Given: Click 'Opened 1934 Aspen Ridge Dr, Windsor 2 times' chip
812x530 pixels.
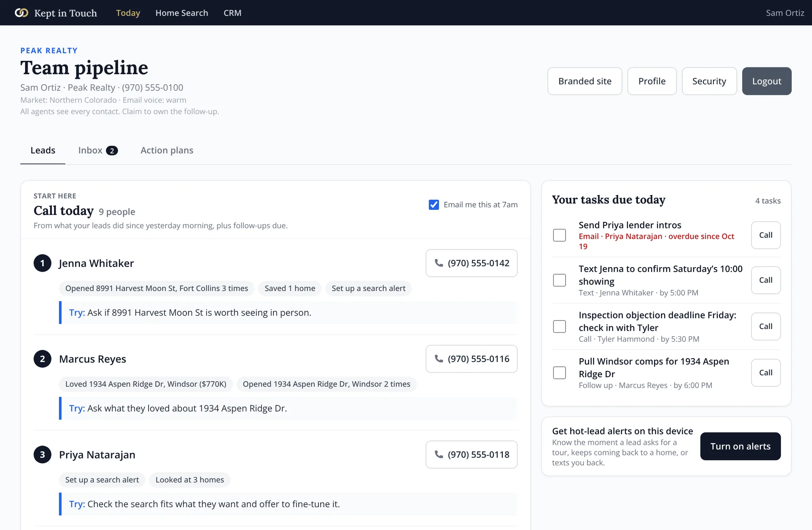Looking at the screenshot, I should coord(326,384).
